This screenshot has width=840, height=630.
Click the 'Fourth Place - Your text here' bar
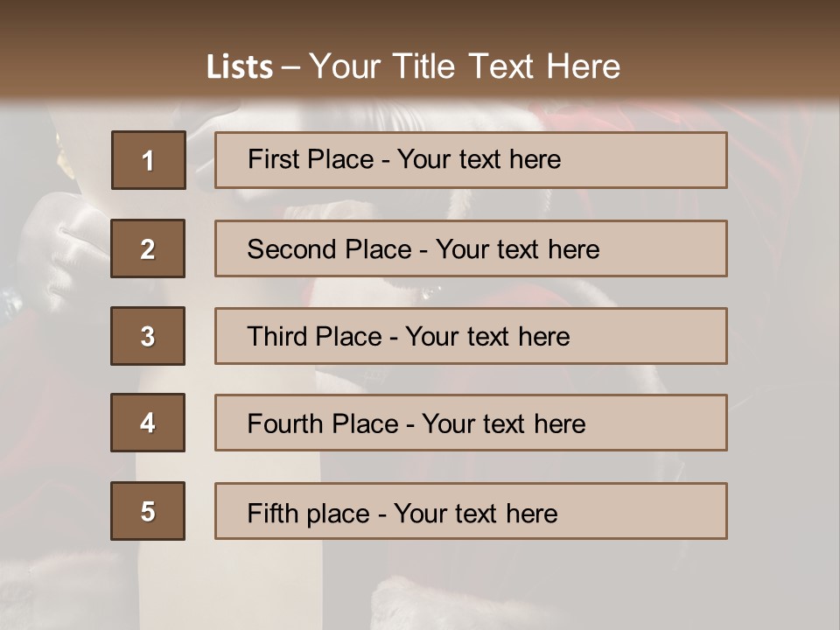point(471,423)
